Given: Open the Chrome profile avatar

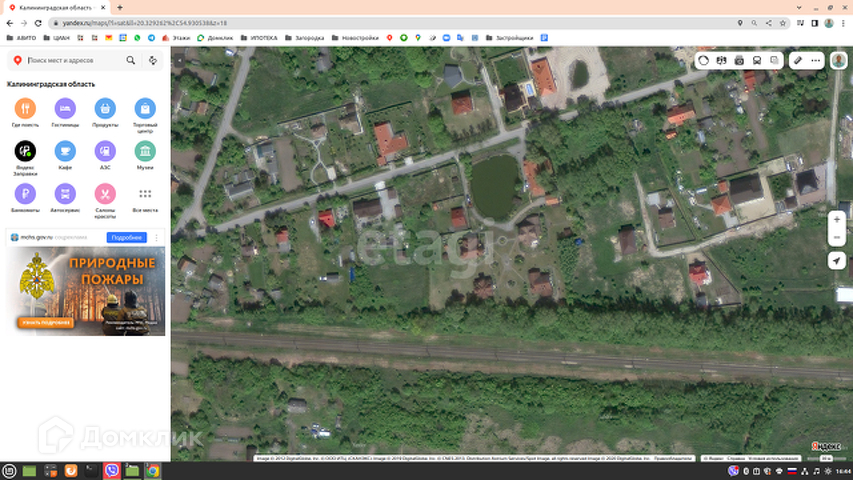Looking at the screenshot, I should [x=829, y=23].
